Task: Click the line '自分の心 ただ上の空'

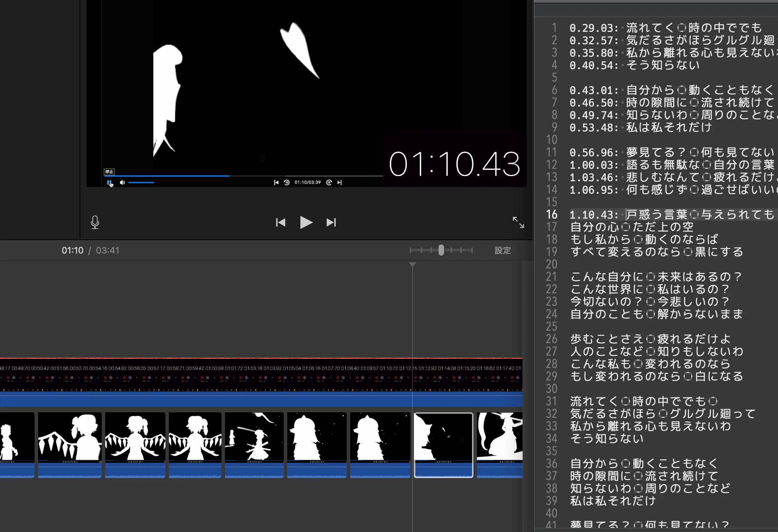Action: click(632, 227)
